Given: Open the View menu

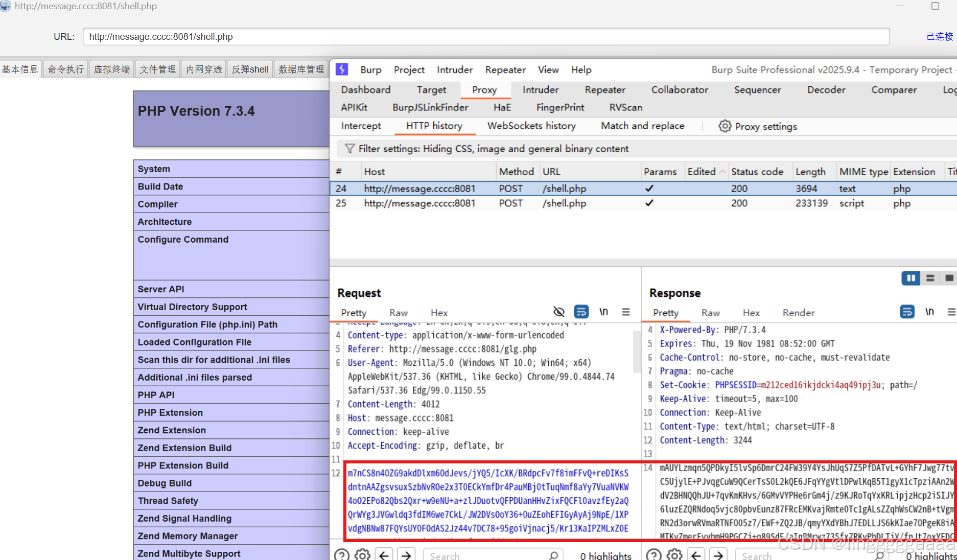Looking at the screenshot, I should (x=548, y=69).
